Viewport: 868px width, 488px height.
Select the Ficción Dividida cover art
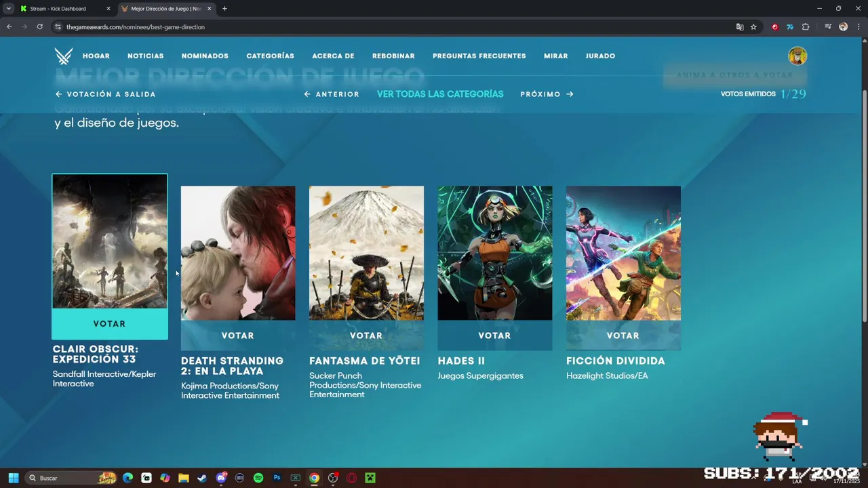(623, 253)
